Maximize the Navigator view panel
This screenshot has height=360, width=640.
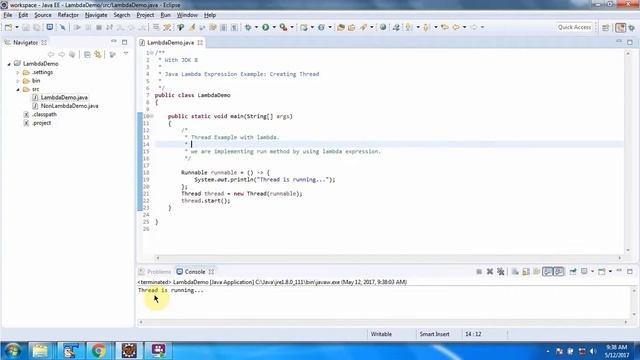tap(124, 42)
